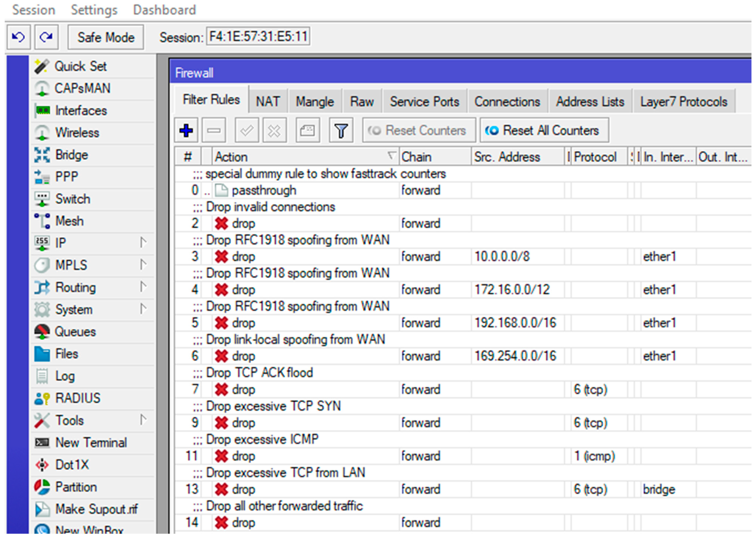The image size is (756, 539).
Task: Click the blue plus add rule icon
Action: [186, 130]
